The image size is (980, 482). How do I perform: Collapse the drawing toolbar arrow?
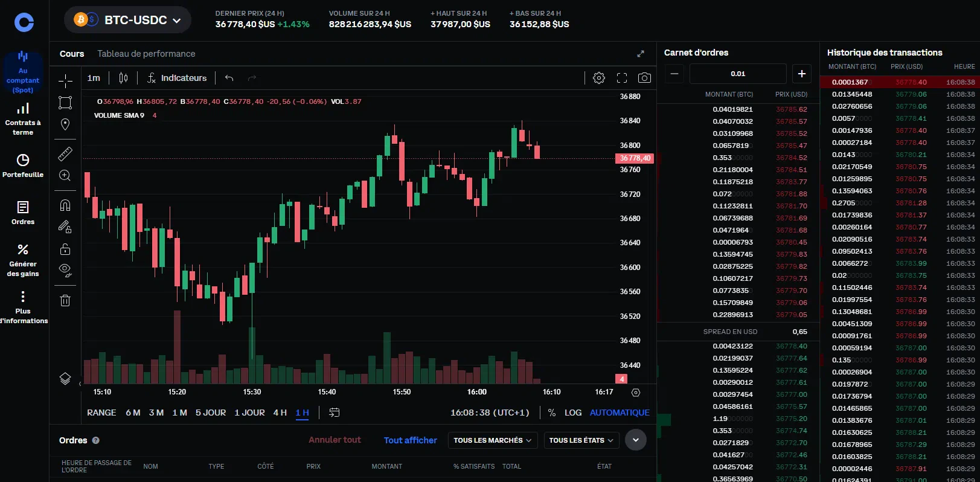click(79, 384)
